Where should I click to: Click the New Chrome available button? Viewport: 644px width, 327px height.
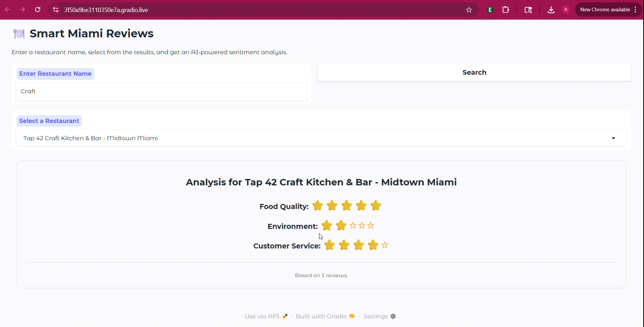pyautogui.click(x=605, y=10)
